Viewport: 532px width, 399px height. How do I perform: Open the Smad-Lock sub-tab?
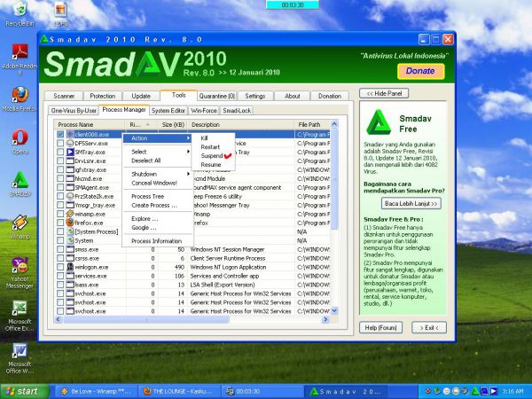(237, 111)
